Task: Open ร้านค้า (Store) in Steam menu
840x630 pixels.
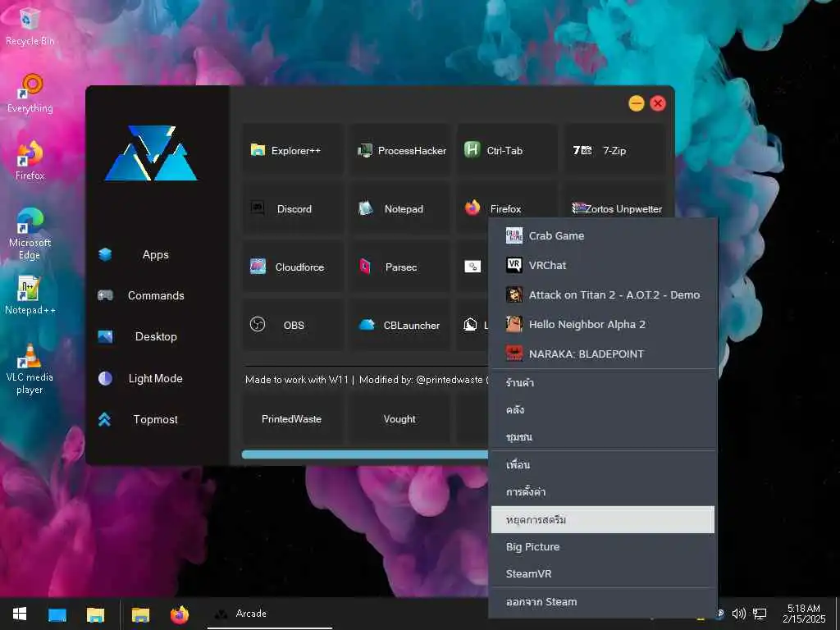Action: tap(603, 382)
